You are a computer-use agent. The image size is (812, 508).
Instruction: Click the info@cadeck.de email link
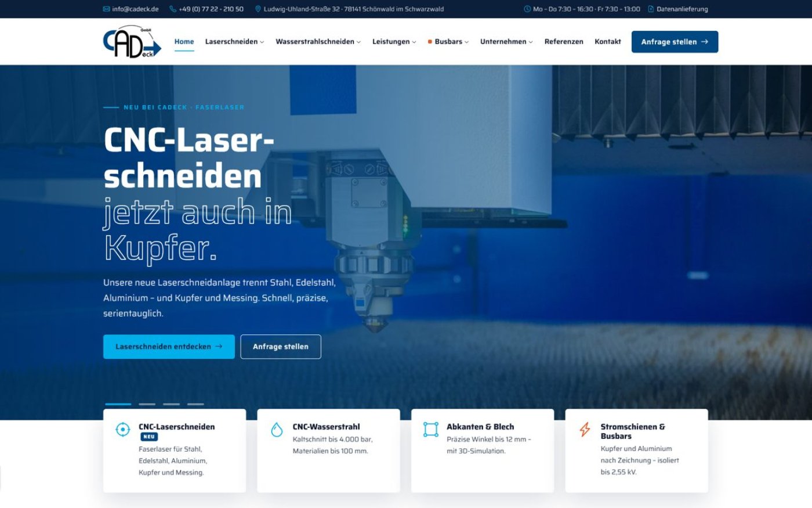click(135, 9)
